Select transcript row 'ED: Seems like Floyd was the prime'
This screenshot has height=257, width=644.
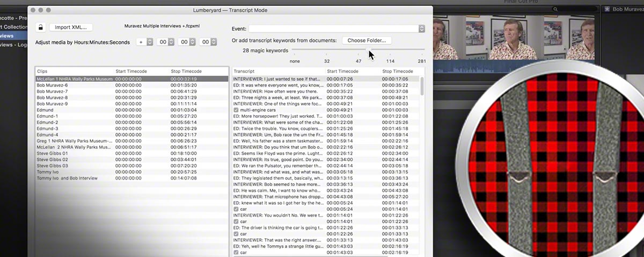coord(325,153)
